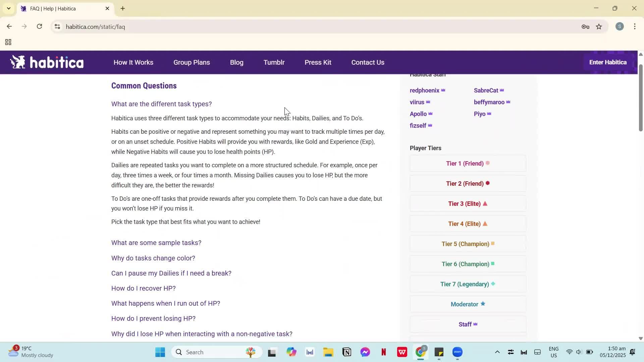The image size is (644, 362).
Task: Expand hidden icons in the system tray
Action: [497, 352]
